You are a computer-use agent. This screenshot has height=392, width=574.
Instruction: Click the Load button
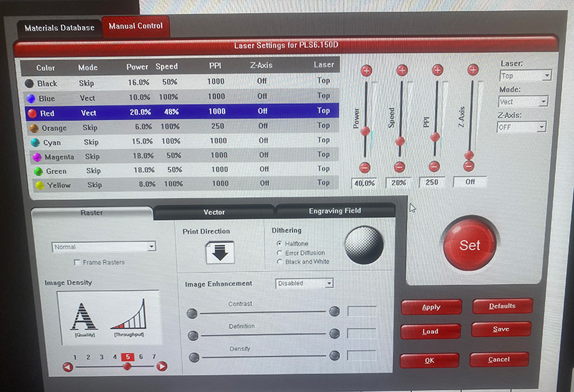pos(430,331)
